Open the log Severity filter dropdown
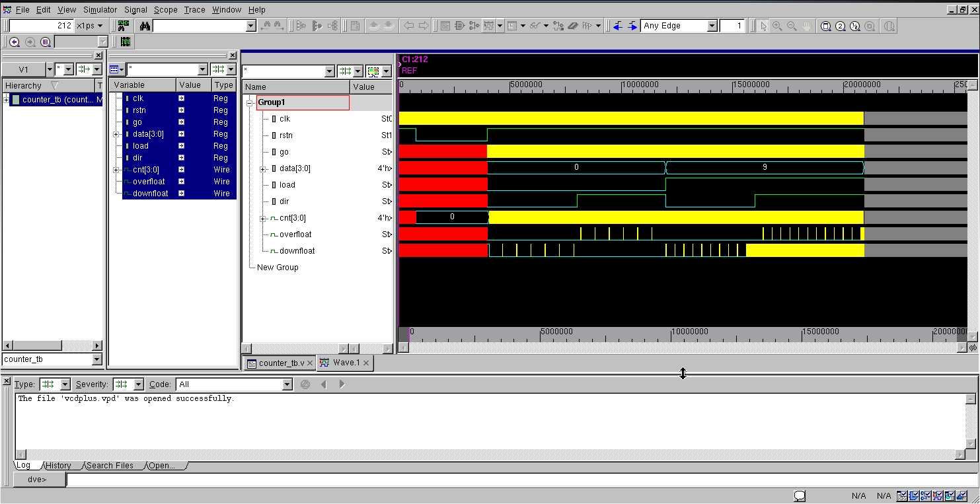Image resolution: width=980 pixels, height=504 pixels. (x=138, y=384)
